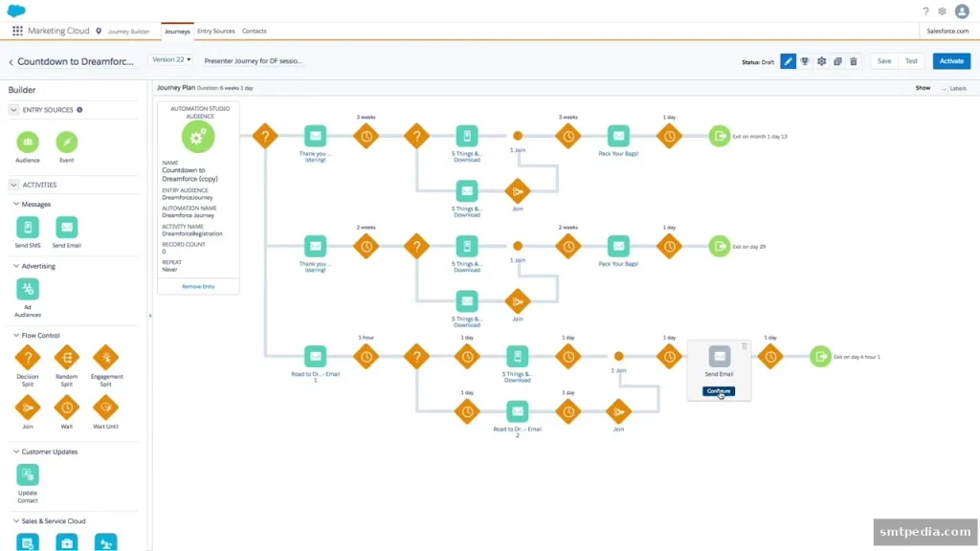The width and height of the screenshot is (980, 551).
Task: Open the Salesforce.com account menu
Action: coord(947,31)
